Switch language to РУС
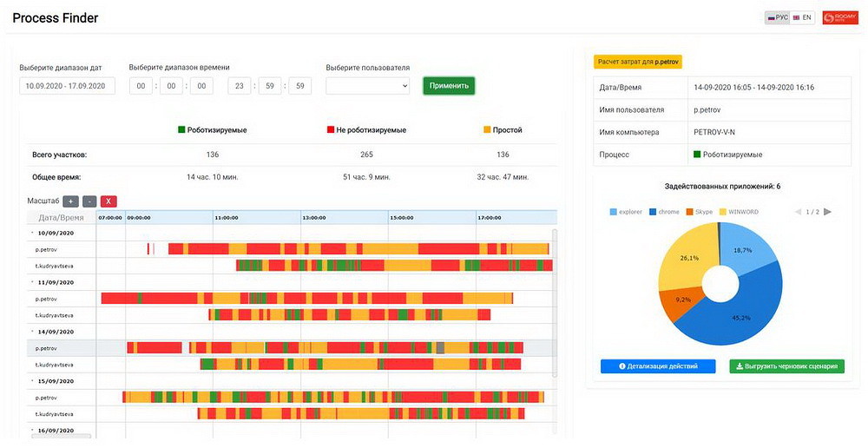Image resolution: width=868 pixels, height=448 pixels. click(x=777, y=17)
